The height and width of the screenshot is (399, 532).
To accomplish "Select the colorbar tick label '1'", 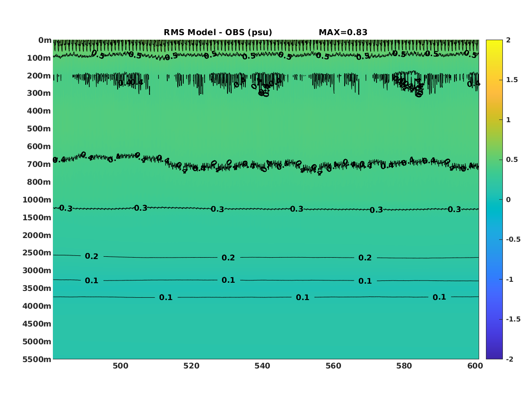I will pyautogui.click(x=508, y=120).
